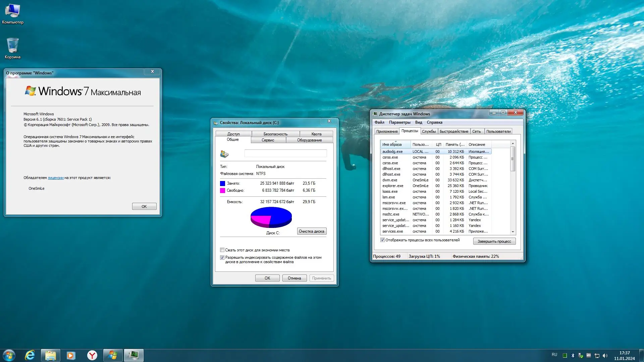Click the 'лицензии' link in About Windows
Viewport: 644px width, 362px height.
[x=55, y=178]
